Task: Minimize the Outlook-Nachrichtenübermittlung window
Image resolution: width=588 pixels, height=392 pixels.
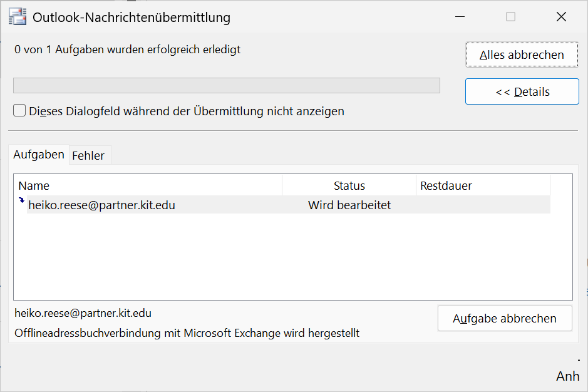Action: [460, 17]
